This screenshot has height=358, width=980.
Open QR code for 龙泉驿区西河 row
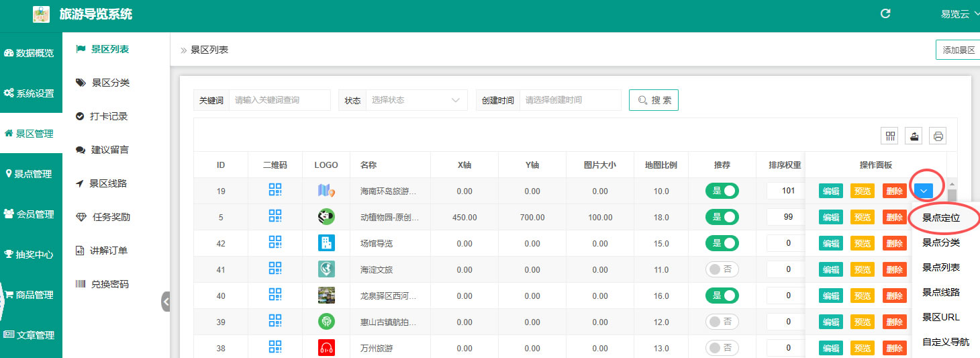point(275,296)
